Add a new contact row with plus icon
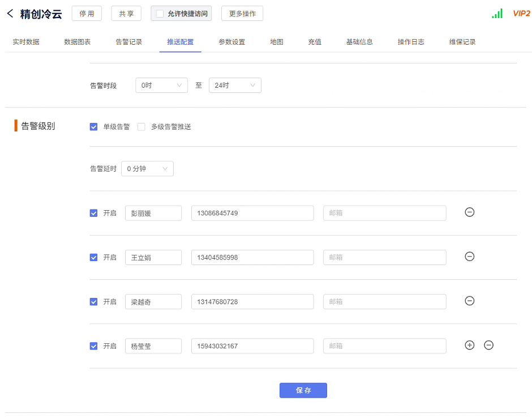The image size is (532, 418). (x=469, y=345)
